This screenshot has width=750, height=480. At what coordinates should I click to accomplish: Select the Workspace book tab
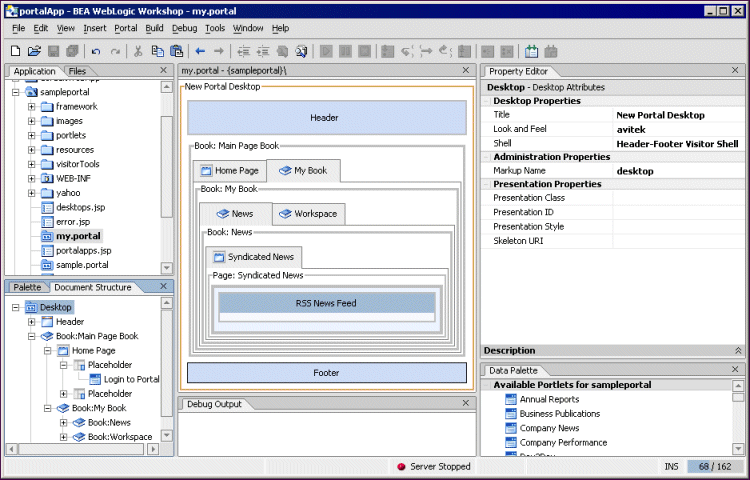point(309,214)
